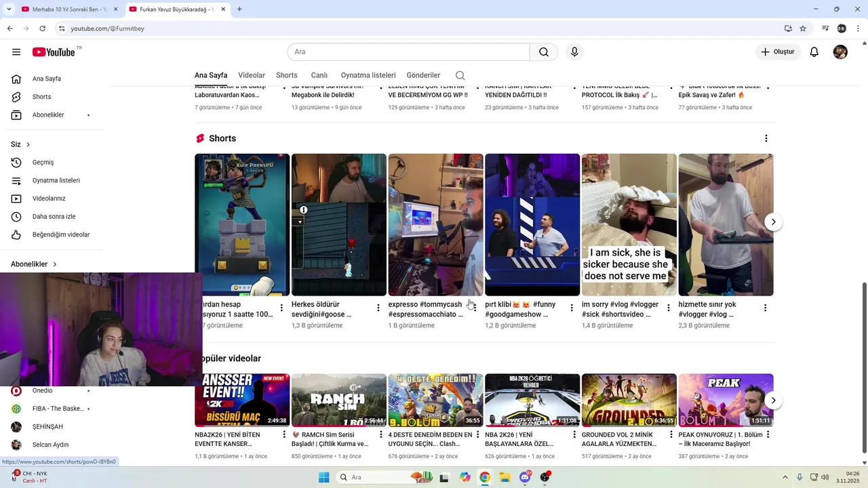Open the YouTube hamburger guide menu
The width and height of the screenshot is (868, 488).
point(16,52)
